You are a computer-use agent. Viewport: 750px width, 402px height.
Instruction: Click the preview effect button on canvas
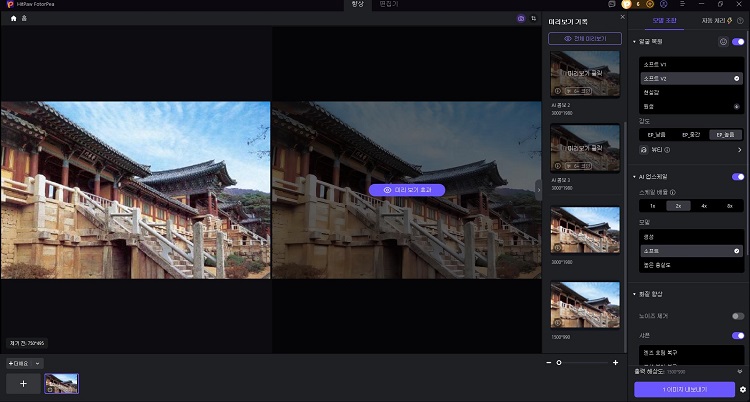coord(407,190)
